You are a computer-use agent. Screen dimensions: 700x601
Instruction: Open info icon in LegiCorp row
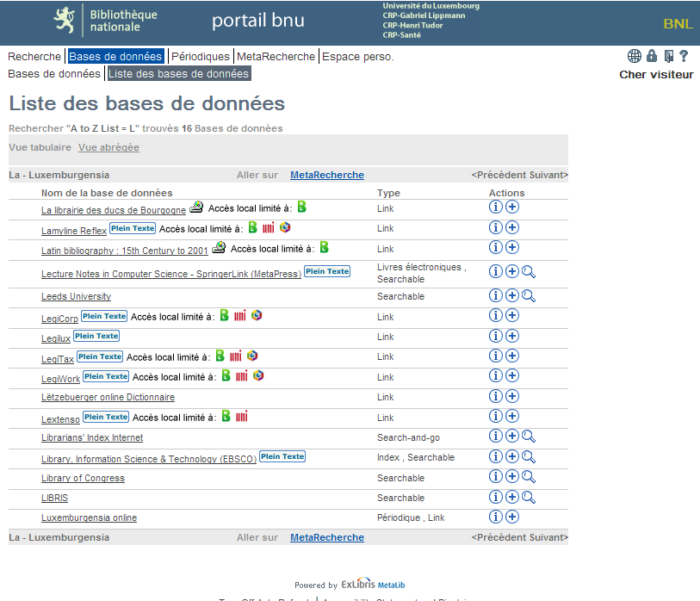tap(496, 315)
